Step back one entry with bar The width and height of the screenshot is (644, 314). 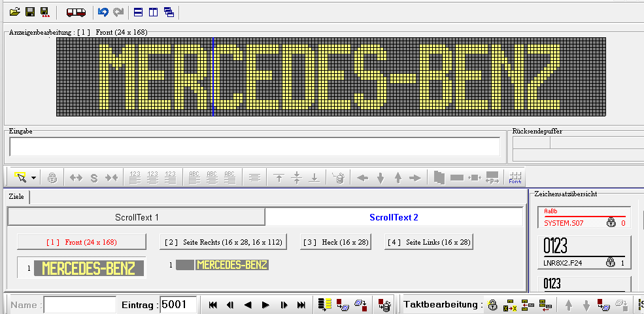230,305
